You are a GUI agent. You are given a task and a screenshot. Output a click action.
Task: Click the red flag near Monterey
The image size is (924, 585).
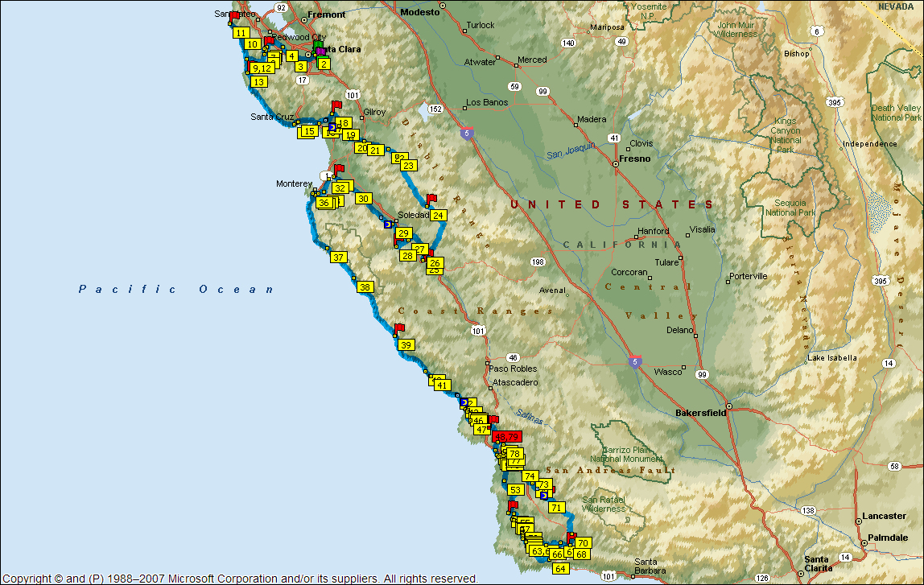point(339,170)
